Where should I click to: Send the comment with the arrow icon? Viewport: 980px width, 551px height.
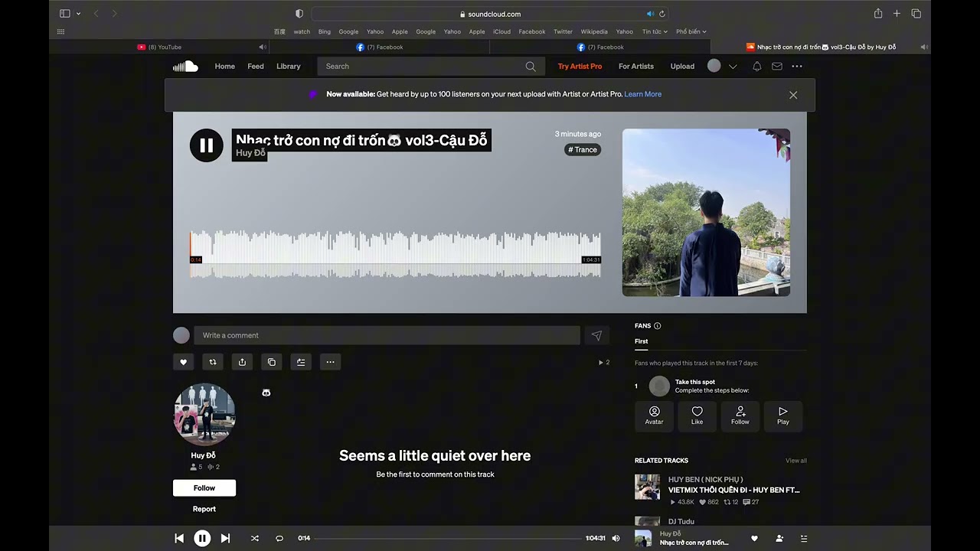pyautogui.click(x=596, y=335)
